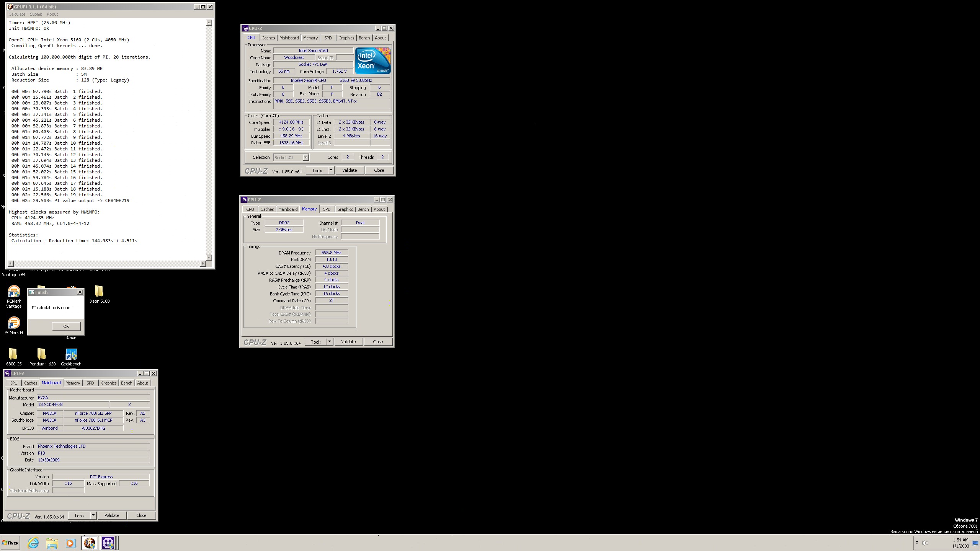The height and width of the screenshot is (551, 980).
Task: Click the Specification field Intel Xeon CPU
Action: click(x=332, y=81)
